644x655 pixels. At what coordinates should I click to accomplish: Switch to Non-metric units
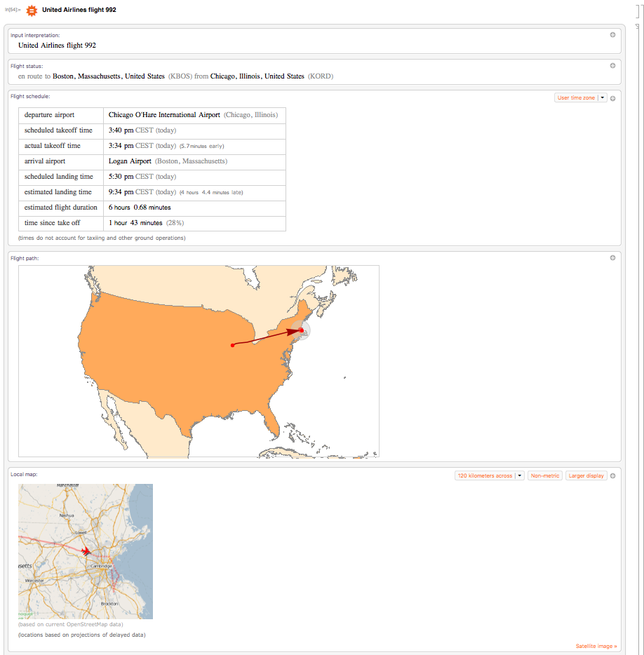tap(545, 475)
